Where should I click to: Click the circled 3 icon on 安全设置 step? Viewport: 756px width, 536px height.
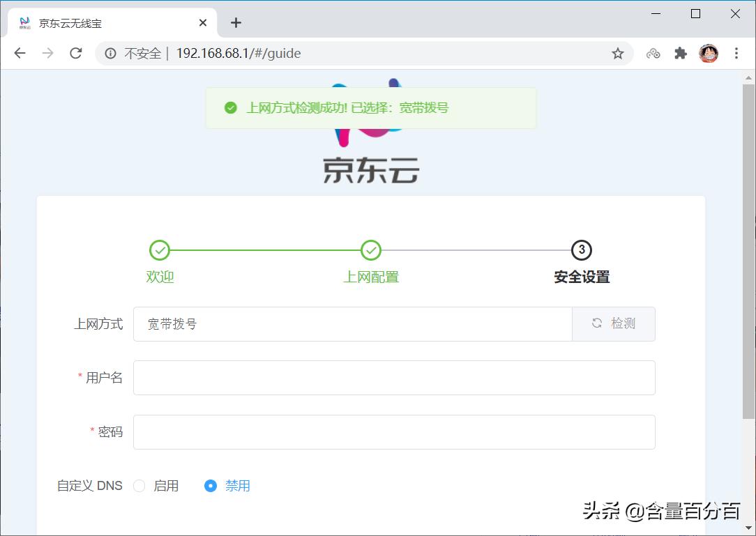coord(581,250)
